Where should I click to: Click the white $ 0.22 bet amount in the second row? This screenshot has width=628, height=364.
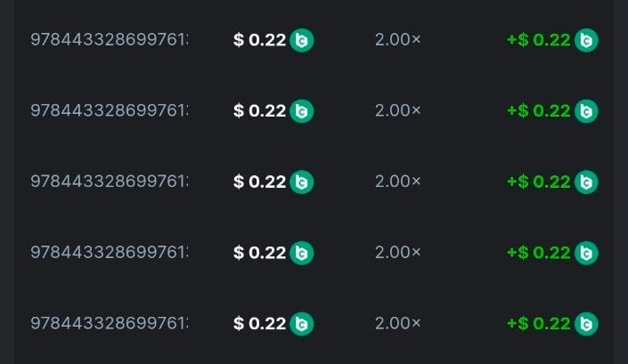point(259,111)
